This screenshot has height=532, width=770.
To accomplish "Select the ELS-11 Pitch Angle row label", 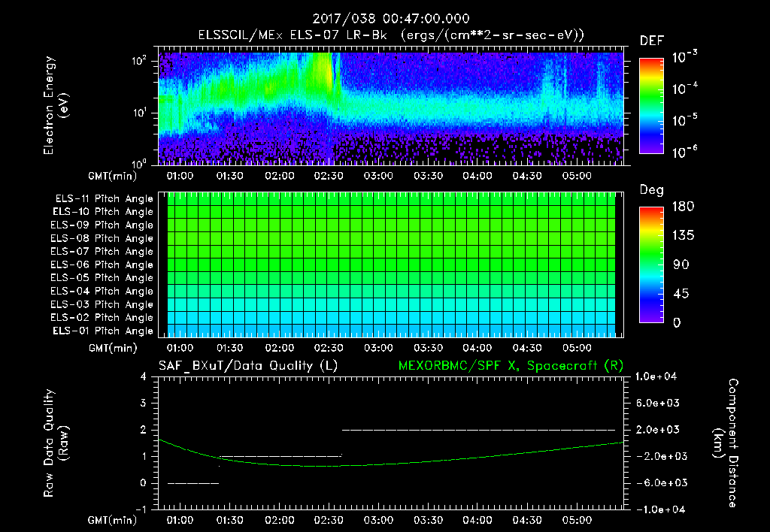I will click(104, 199).
